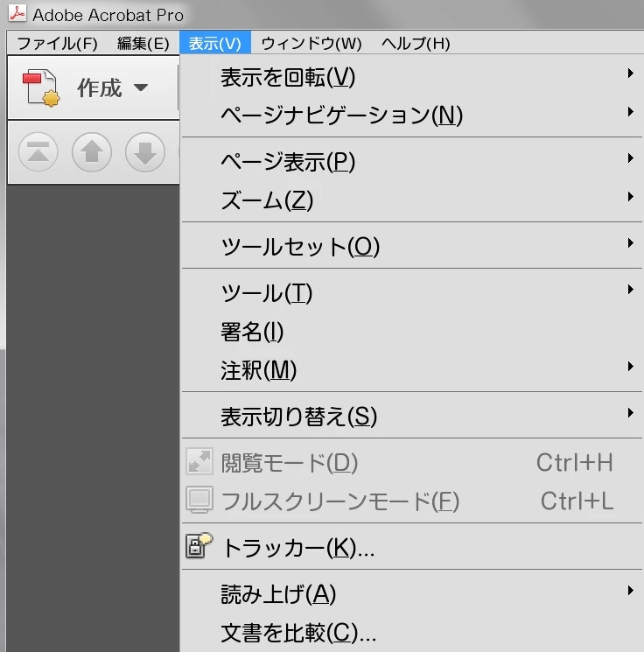The width and height of the screenshot is (644, 652).
Task: Expand the 読み上げ submenu arrow
Action: [x=631, y=591]
